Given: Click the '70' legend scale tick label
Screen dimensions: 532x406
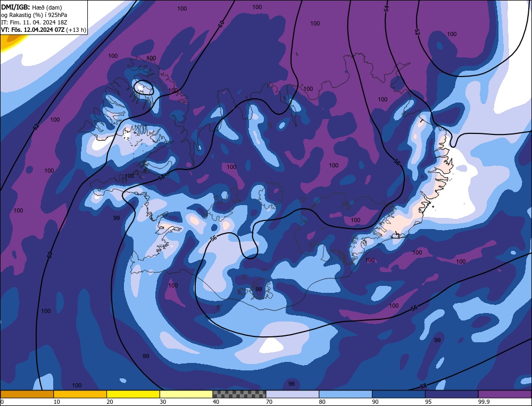Looking at the screenshot, I should point(269,402).
